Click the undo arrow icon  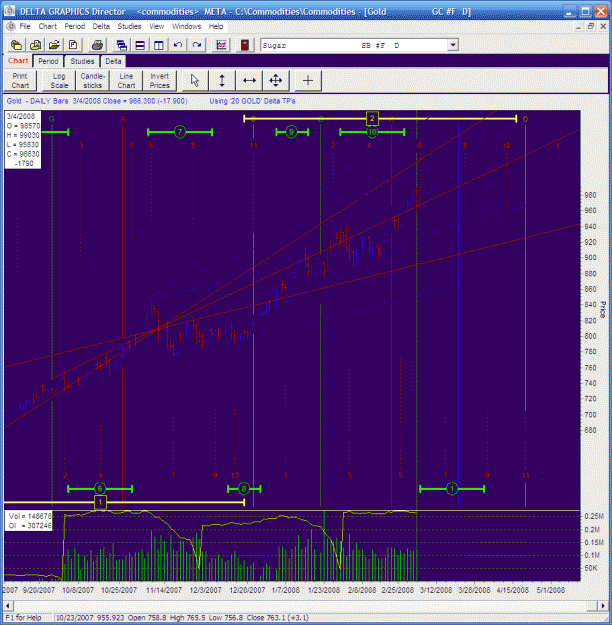[x=177, y=45]
